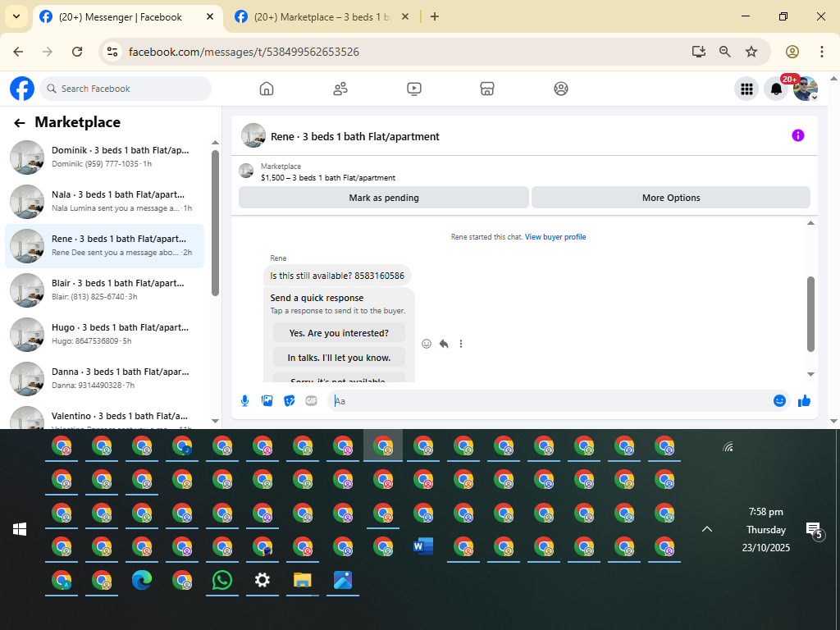Screen dimensions: 840x630
Task: Open the tab search dropdown arrow
Action: (x=16, y=16)
